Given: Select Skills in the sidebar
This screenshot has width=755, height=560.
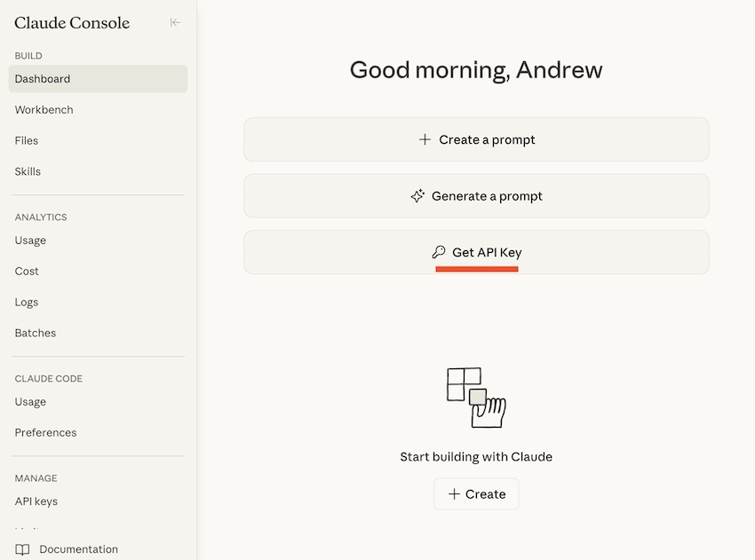Looking at the screenshot, I should pos(28,172).
